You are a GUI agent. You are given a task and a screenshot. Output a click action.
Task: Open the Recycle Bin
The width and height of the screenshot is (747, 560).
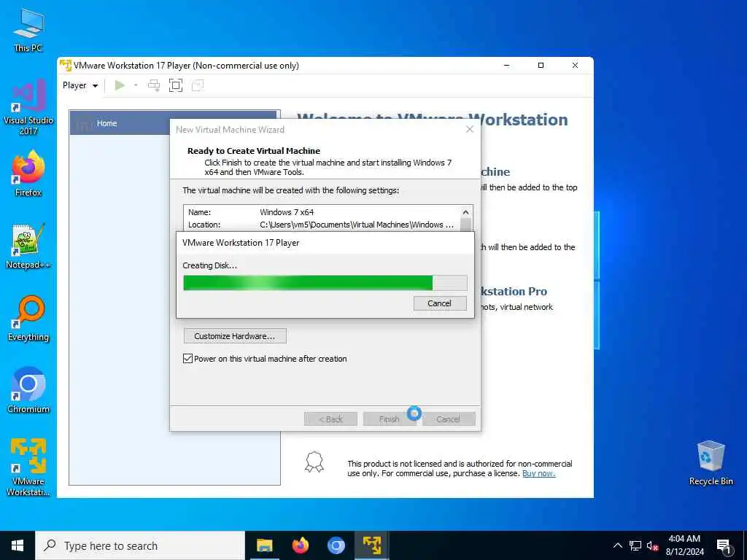coord(711,463)
